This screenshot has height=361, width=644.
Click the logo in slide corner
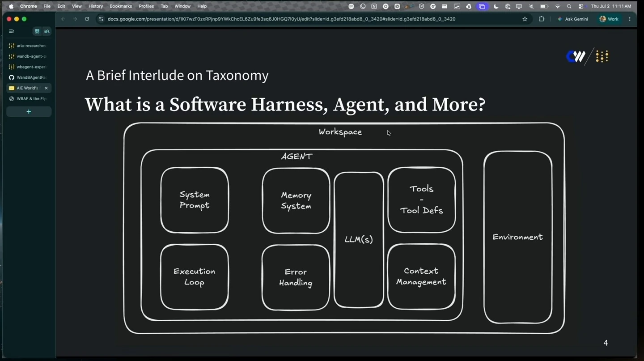coord(587,56)
